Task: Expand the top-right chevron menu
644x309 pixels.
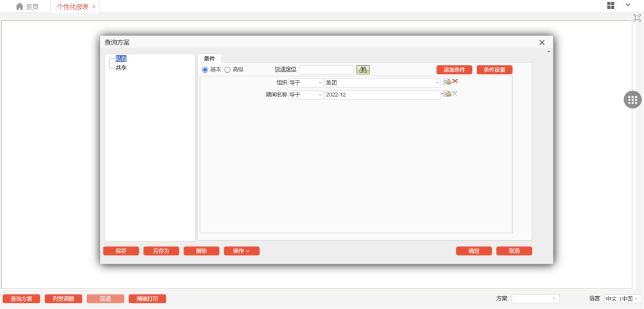Action: pyautogui.click(x=628, y=5)
